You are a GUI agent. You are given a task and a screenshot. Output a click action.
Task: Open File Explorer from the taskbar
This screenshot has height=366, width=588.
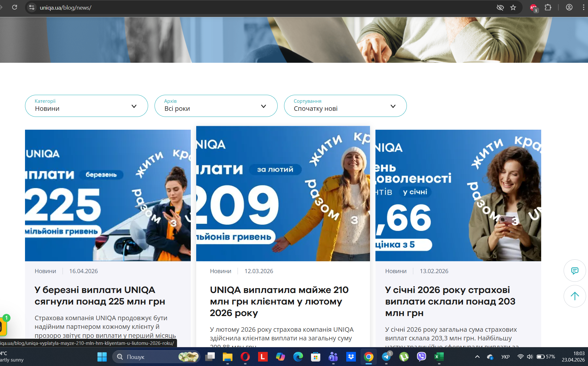click(x=228, y=357)
